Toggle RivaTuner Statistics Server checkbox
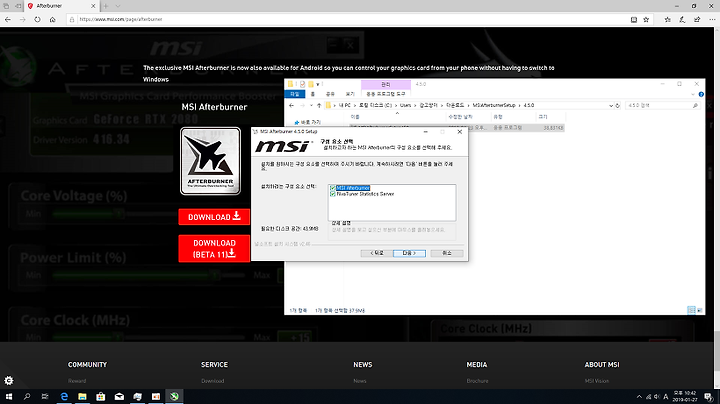720x404 pixels. coord(332,194)
